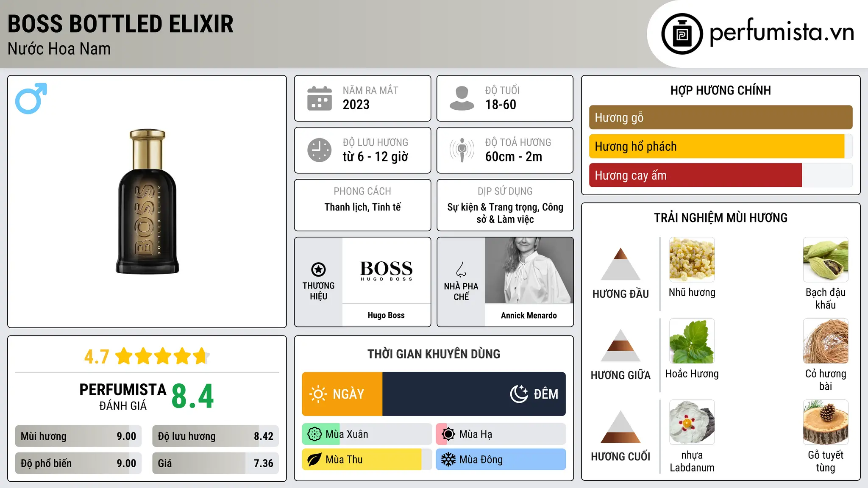
Task: Click the BOSS Hugo Boss brand logo
Action: point(386,270)
